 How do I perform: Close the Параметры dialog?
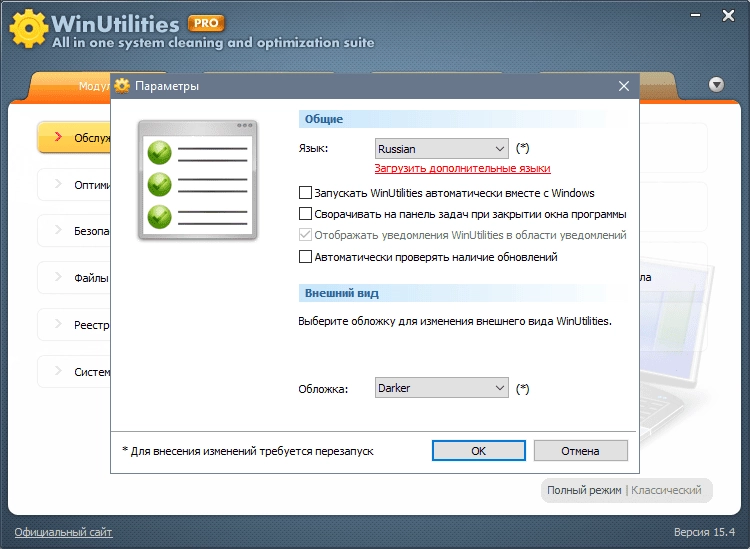tap(623, 86)
